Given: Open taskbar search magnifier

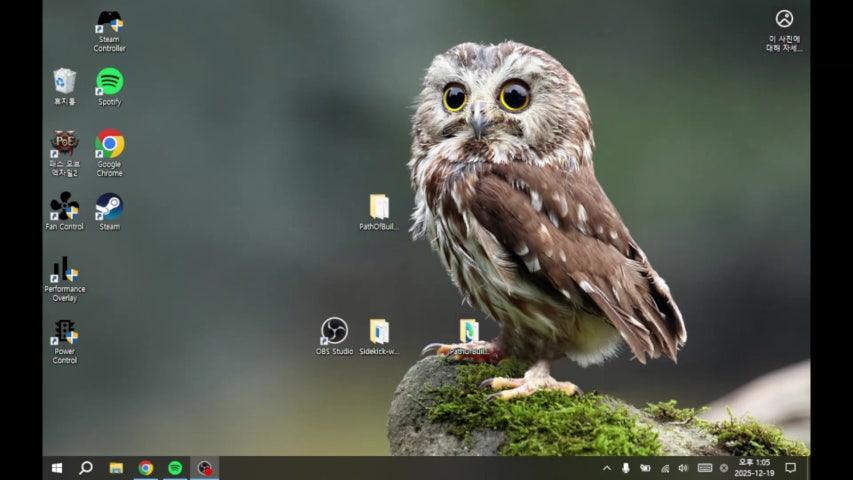Looking at the screenshot, I should 86,468.
